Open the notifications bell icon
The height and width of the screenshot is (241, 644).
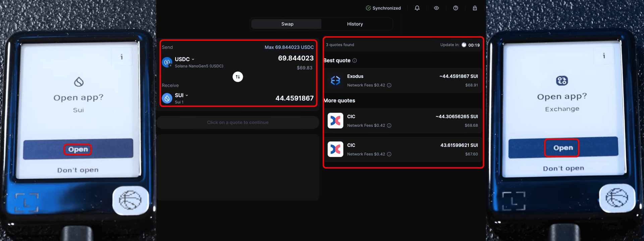(x=417, y=8)
